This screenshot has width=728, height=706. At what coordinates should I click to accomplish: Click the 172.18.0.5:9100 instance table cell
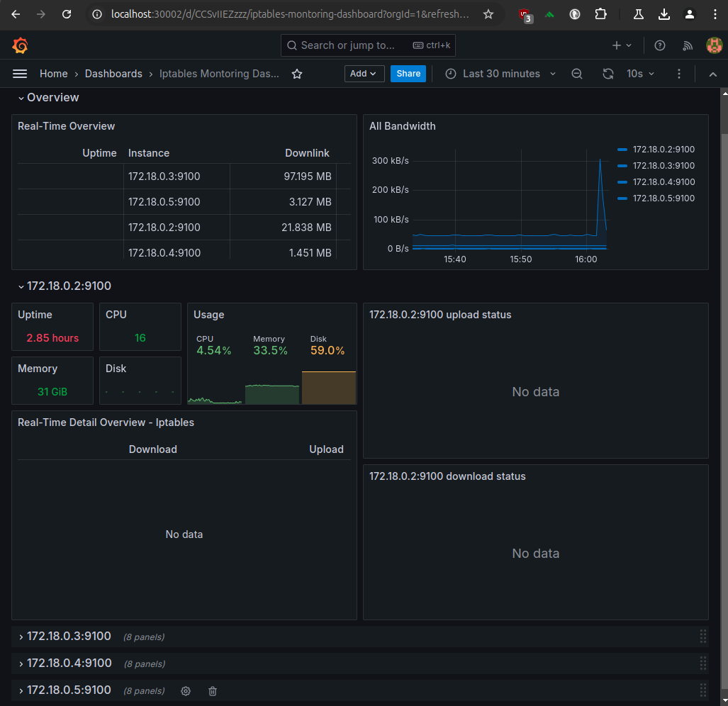tap(164, 202)
